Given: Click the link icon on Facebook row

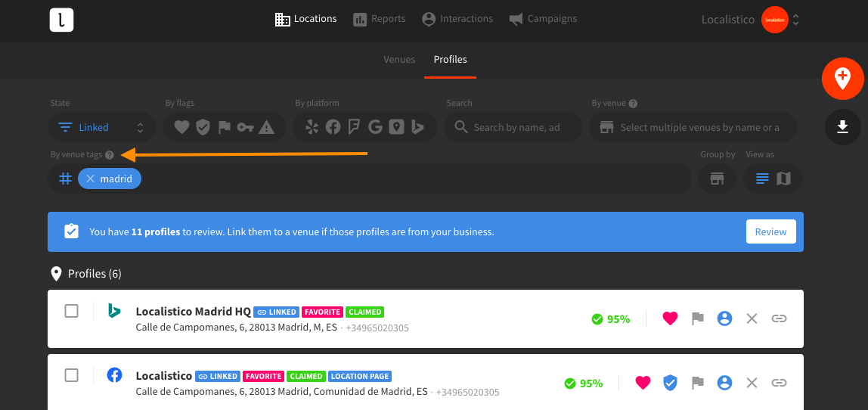Looking at the screenshot, I should [779, 383].
